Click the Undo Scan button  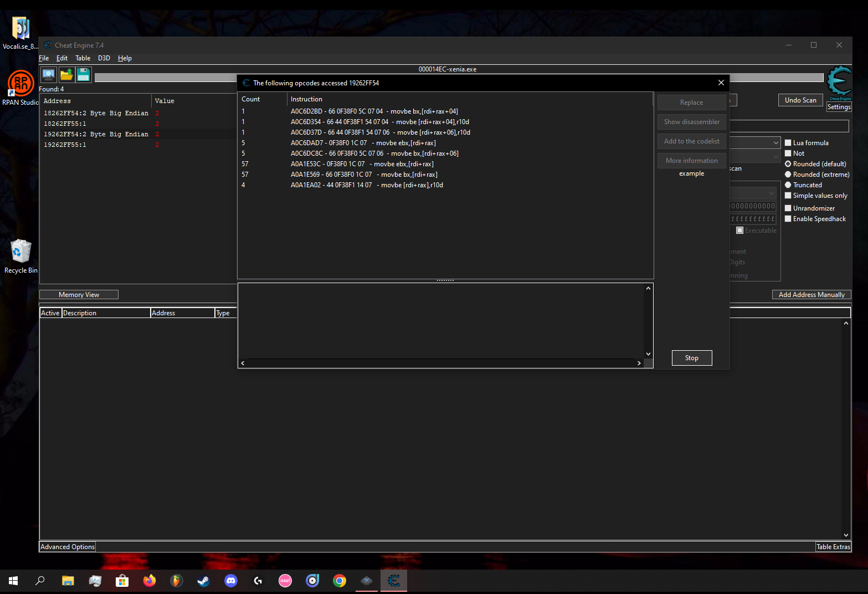(x=800, y=100)
